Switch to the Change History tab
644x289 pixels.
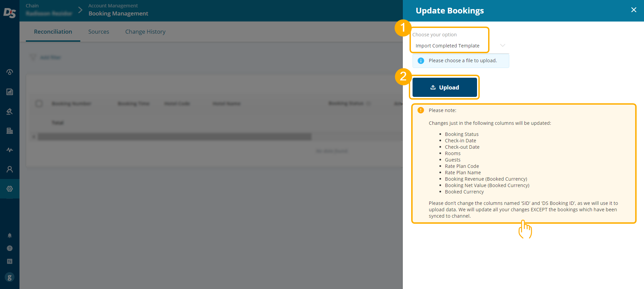point(145,32)
